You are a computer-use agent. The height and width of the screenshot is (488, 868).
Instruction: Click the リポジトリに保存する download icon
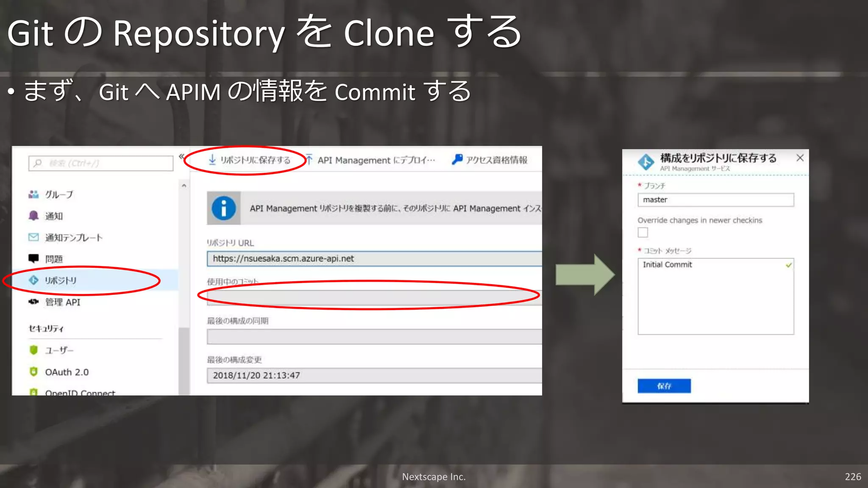click(x=212, y=160)
